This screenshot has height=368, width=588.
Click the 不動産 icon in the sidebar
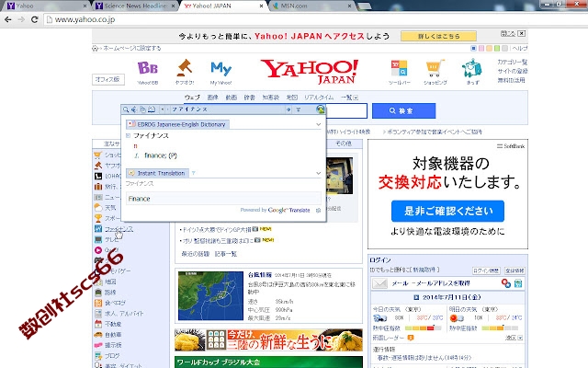point(98,324)
